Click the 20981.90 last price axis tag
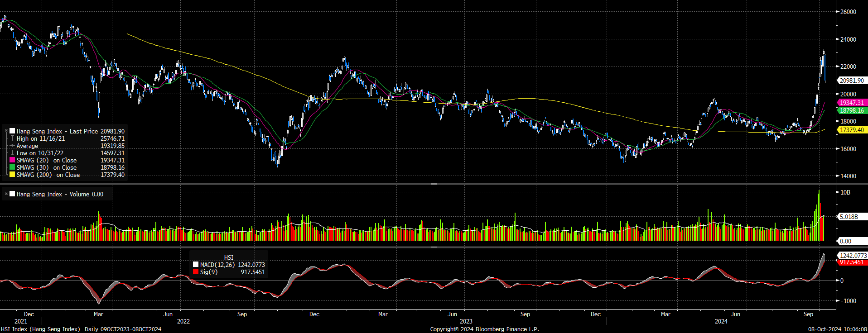 (x=852, y=81)
